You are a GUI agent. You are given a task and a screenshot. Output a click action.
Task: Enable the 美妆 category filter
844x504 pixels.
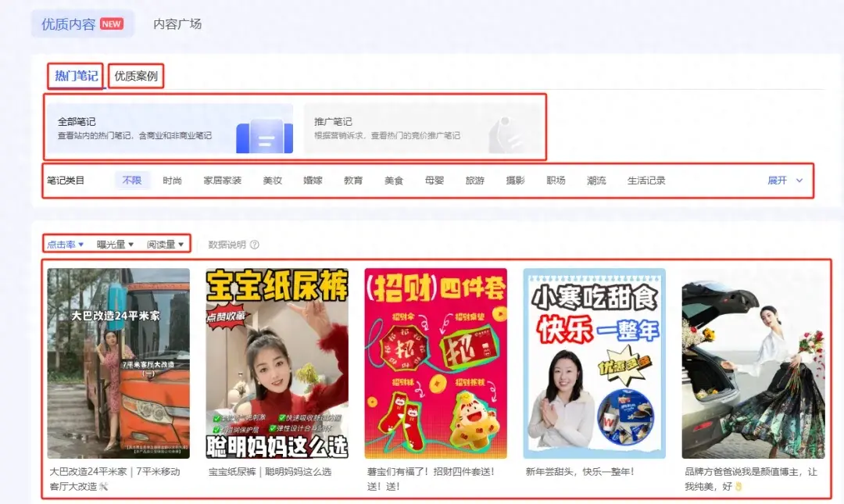click(272, 180)
